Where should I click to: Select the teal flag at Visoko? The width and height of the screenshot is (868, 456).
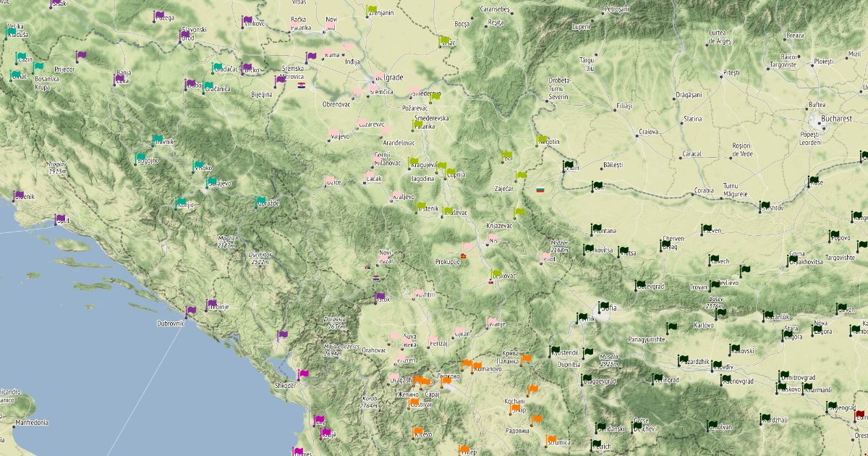[198, 166]
